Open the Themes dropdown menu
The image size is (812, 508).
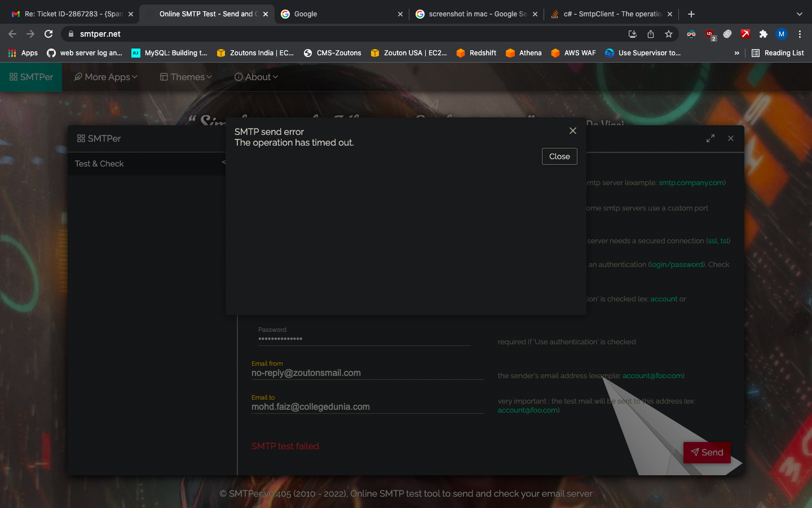point(186,77)
